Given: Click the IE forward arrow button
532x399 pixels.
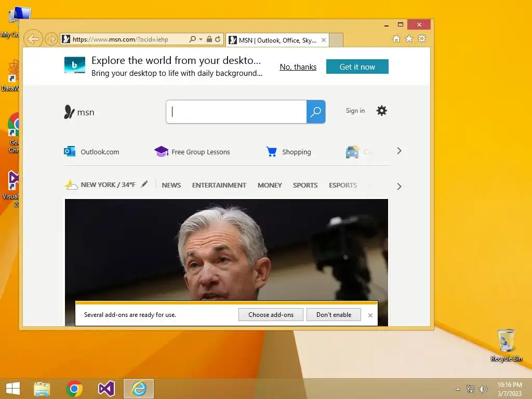Looking at the screenshot, I should (51, 39).
